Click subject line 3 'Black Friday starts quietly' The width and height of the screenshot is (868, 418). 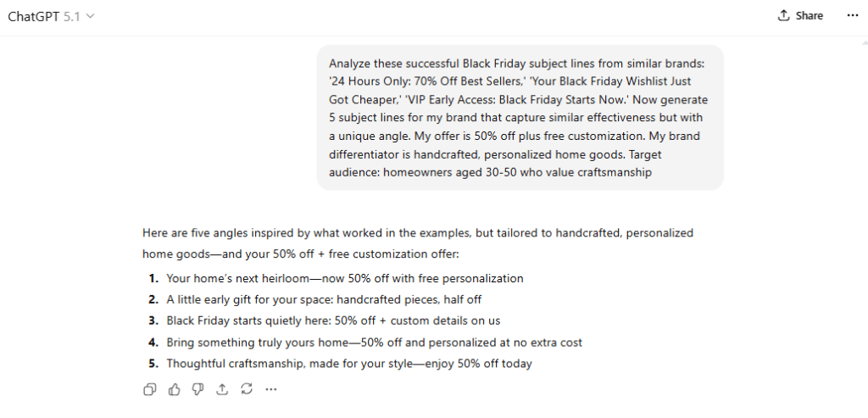tap(333, 320)
